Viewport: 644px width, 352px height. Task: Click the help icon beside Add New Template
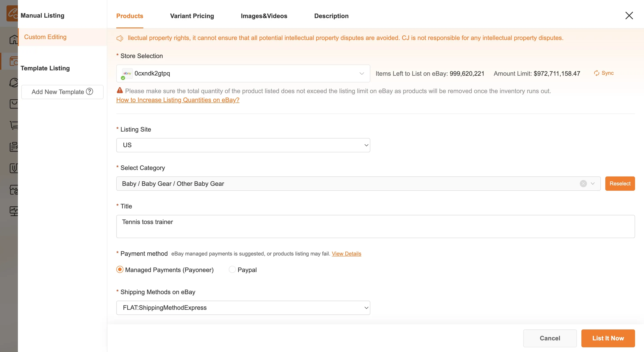(x=89, y=92)
